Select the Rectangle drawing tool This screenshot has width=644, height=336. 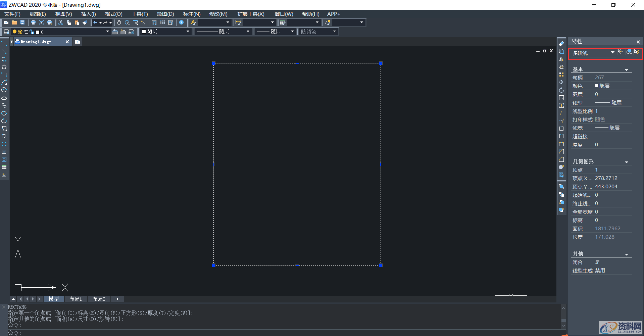tap(4, 75)
